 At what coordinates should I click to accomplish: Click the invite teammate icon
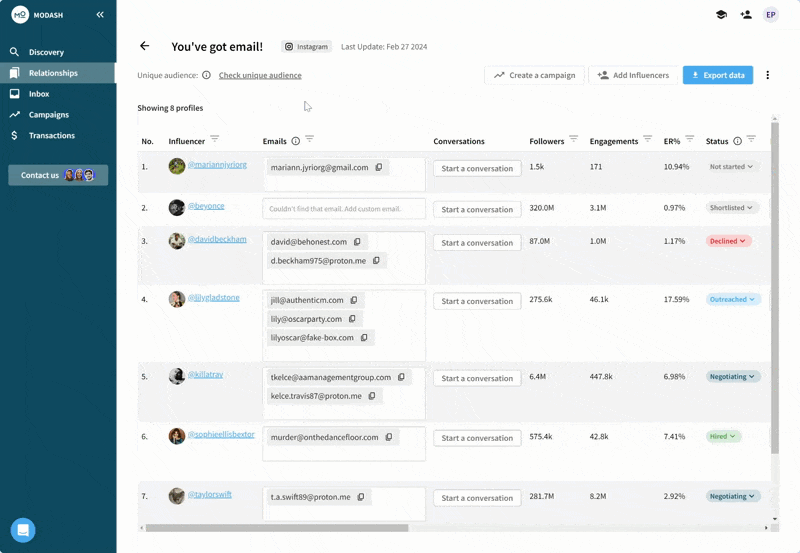pos(746,15)
